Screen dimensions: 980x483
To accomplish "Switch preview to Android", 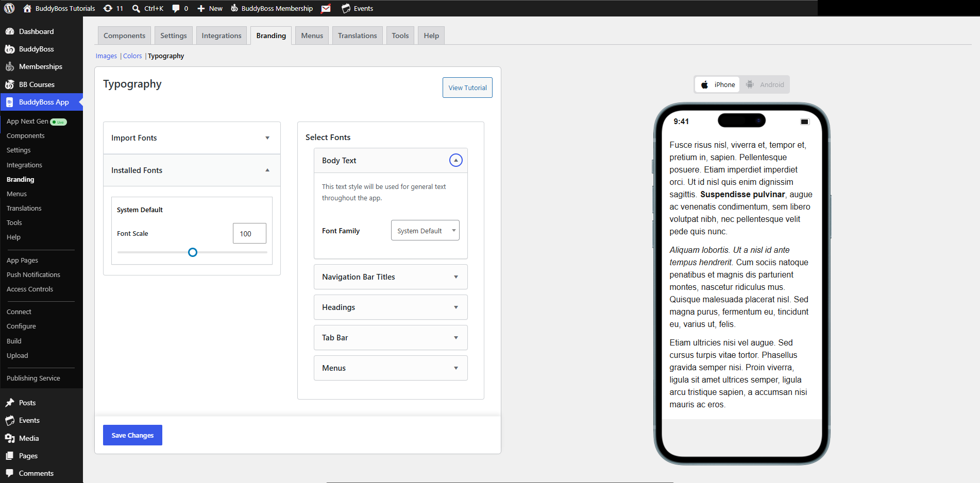I will 765,84.
